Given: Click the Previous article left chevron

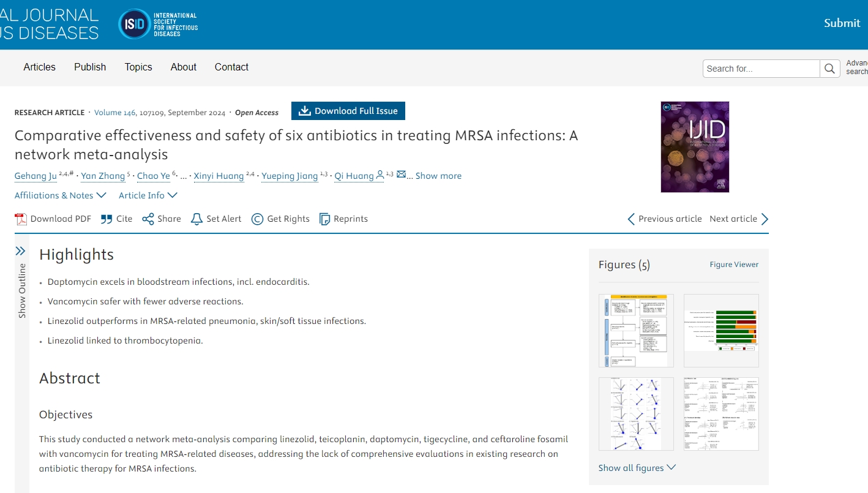Looking at the screenshot, I should [631, 219].
